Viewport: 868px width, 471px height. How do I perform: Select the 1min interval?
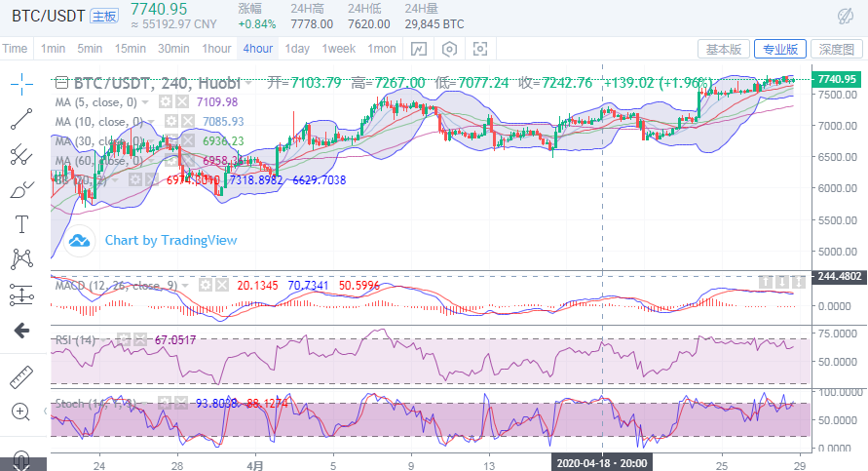[53, 49]
